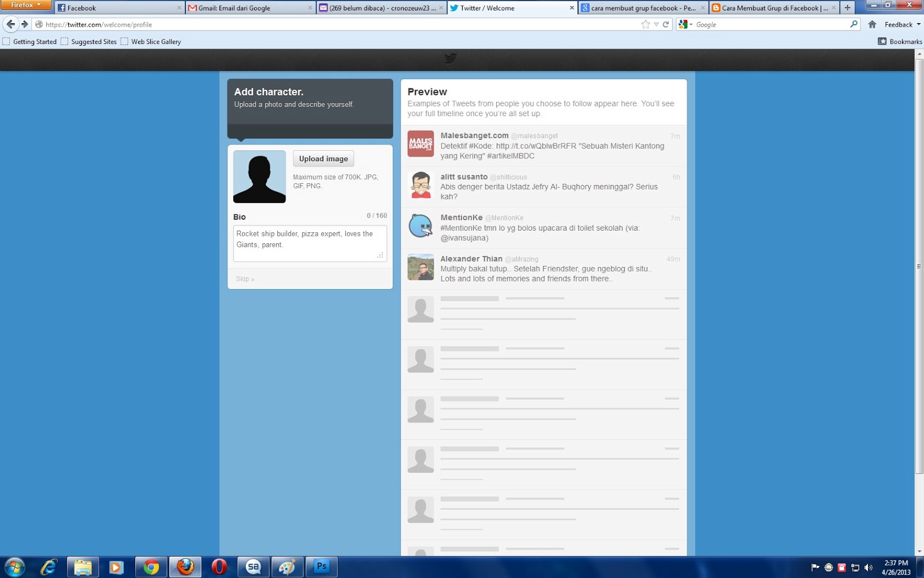Bookmark this page with star icon

click(x=646, y=24)
